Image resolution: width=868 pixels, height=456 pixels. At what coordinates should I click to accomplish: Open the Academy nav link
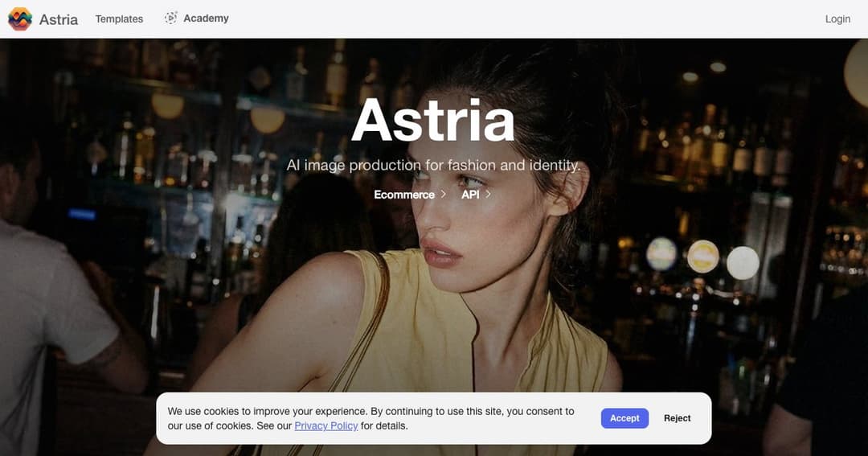click(x=206, y=18)
